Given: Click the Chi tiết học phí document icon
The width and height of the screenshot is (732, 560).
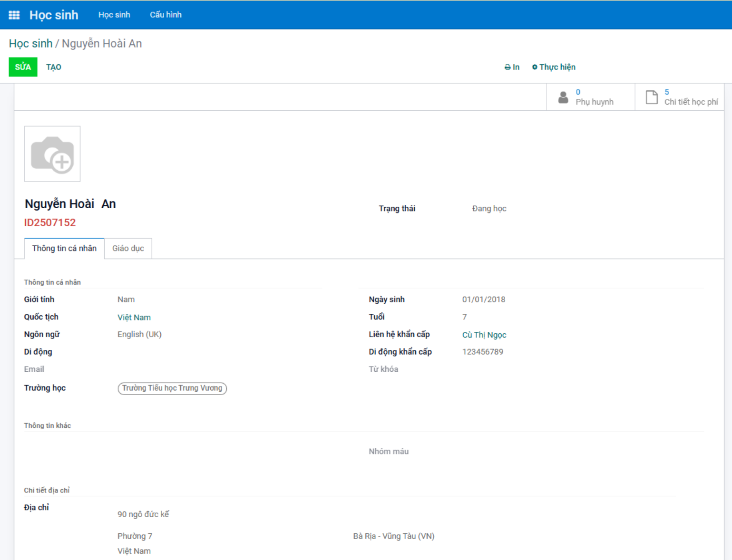Looking at the screenshot, I should click(651, 97).
